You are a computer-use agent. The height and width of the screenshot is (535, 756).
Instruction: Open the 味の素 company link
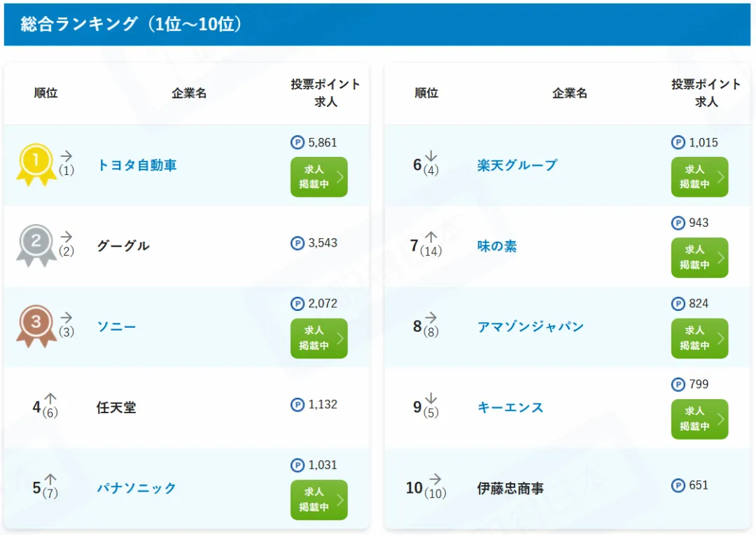(x=497, y=246)
